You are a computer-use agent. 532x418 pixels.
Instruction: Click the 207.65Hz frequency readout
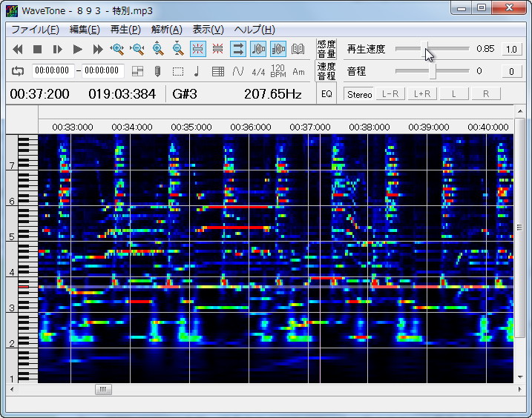coord(273,94)
